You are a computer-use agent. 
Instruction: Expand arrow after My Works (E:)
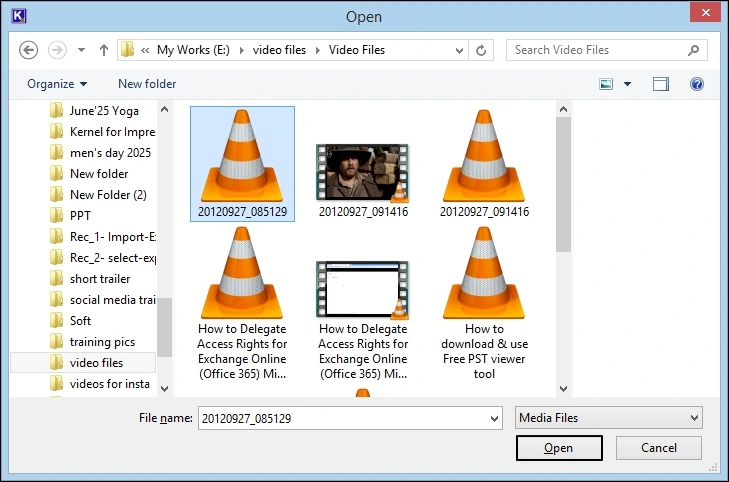[241, 50]
